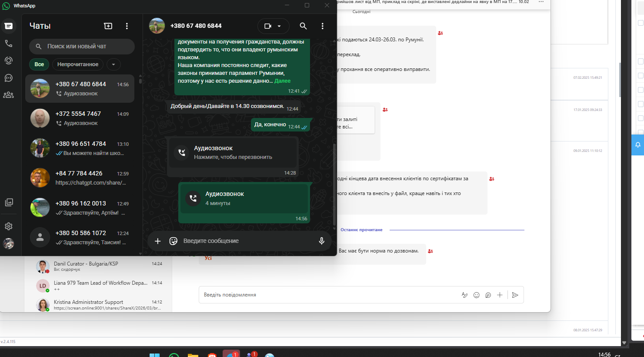Click the background page vertical scrollbar thumb
This screenshot has height=357, width=644.
pos(621,80)
